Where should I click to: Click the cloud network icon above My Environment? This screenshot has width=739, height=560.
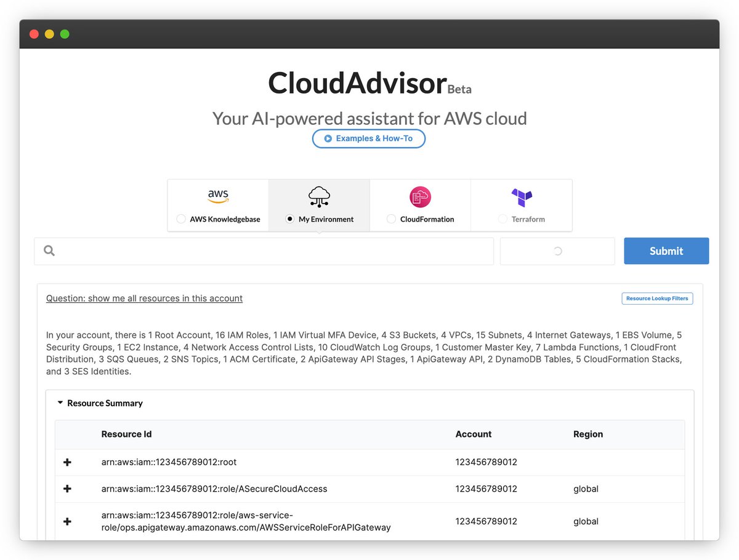pos(318,195)
